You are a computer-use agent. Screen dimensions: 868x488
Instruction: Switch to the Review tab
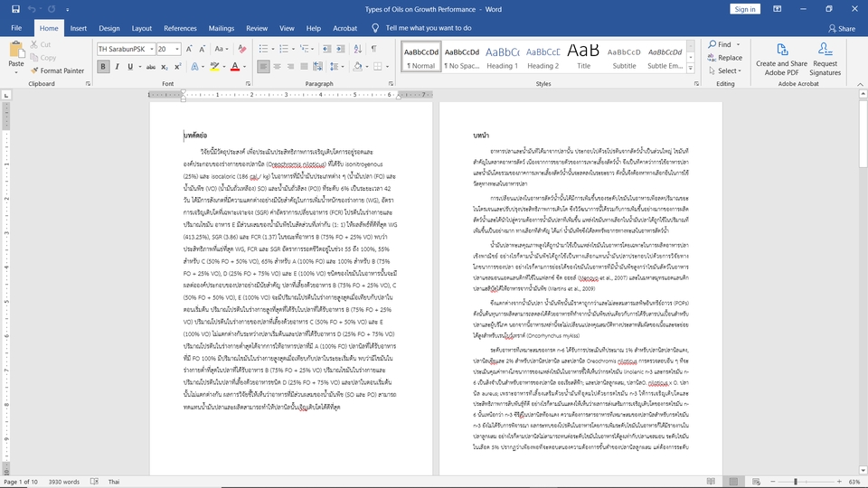256,28
